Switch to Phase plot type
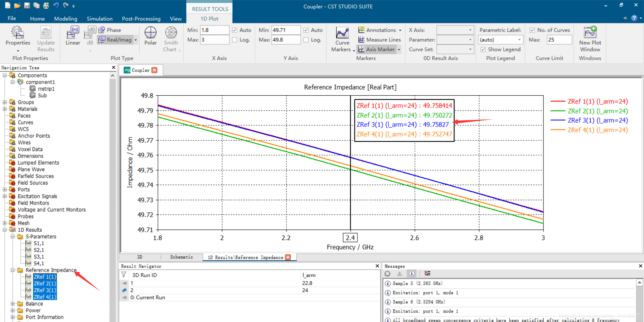 (110, 30)
